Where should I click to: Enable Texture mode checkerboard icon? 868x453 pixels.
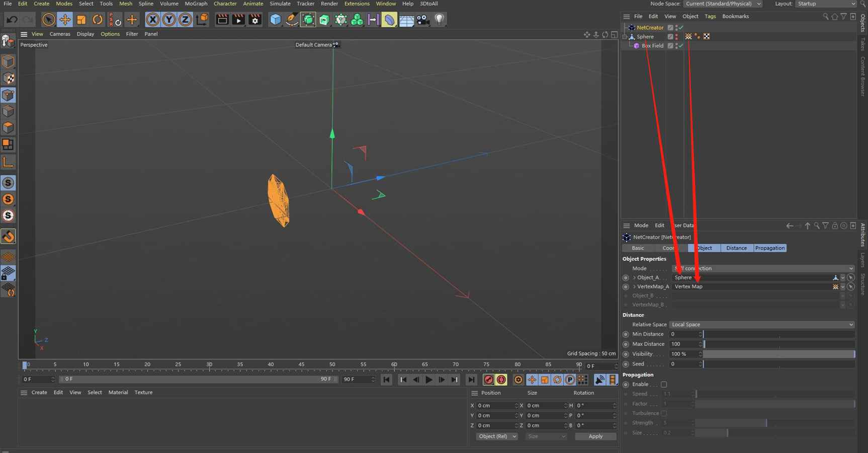(8, 79)
